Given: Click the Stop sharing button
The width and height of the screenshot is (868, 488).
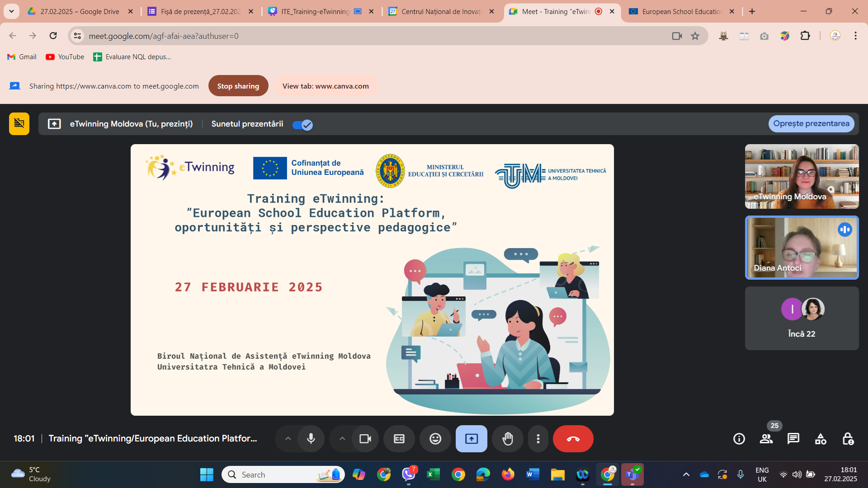Looking at the screenshot, I should 238,86.
